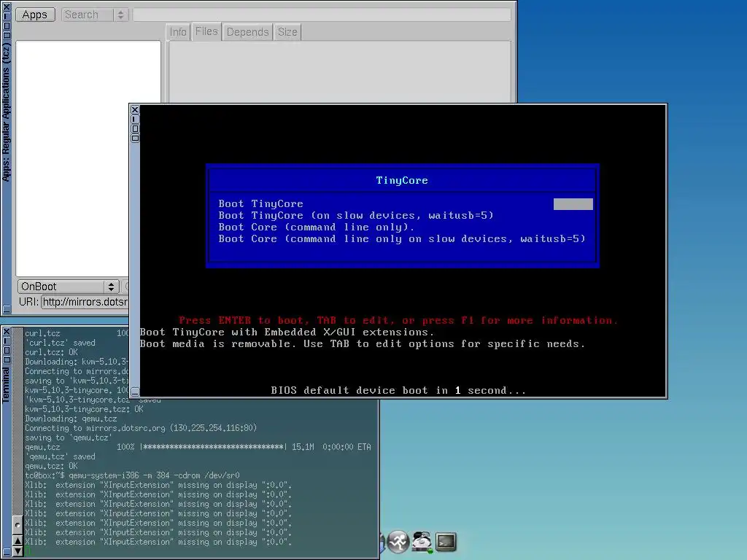This screenshot has height=560, width=747.
Task: Maximize the Terminal window
Action: pyautogui.click(x=7, y=351)
